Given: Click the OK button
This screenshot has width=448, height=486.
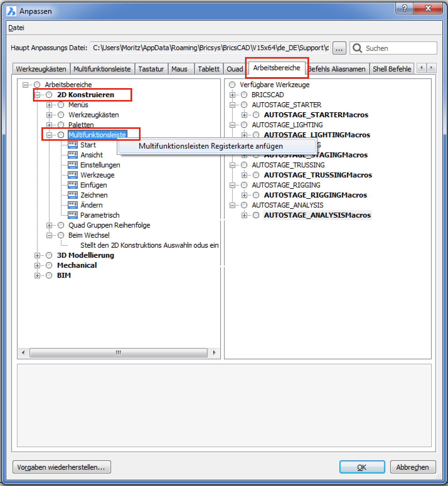Looking at the screenshot, I should pyautogui.click(x=362, y=467).
